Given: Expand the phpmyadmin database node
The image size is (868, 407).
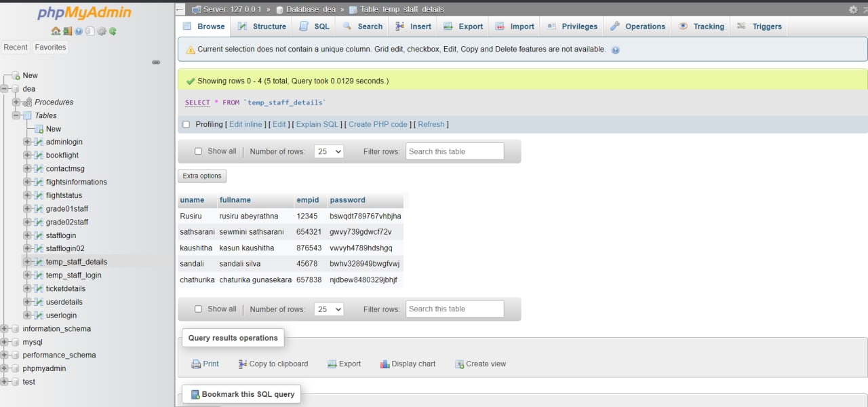Looking at the screenshot, I should point(5,369).
